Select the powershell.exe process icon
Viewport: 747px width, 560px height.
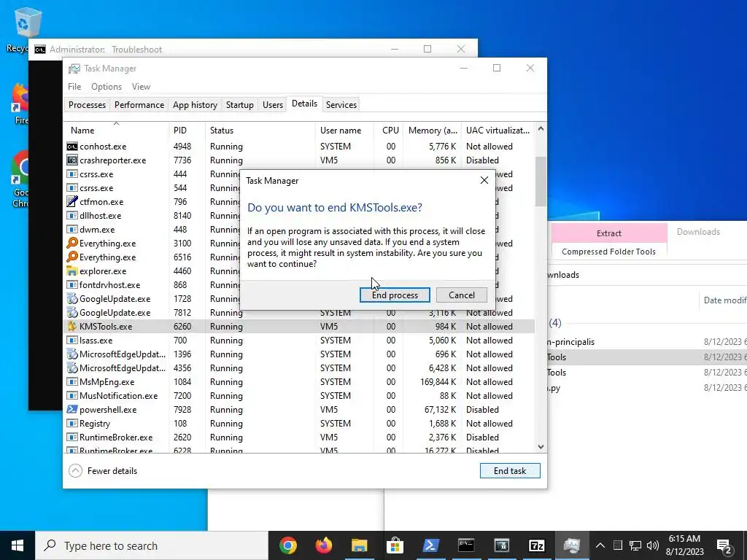(x=72, y=409)
